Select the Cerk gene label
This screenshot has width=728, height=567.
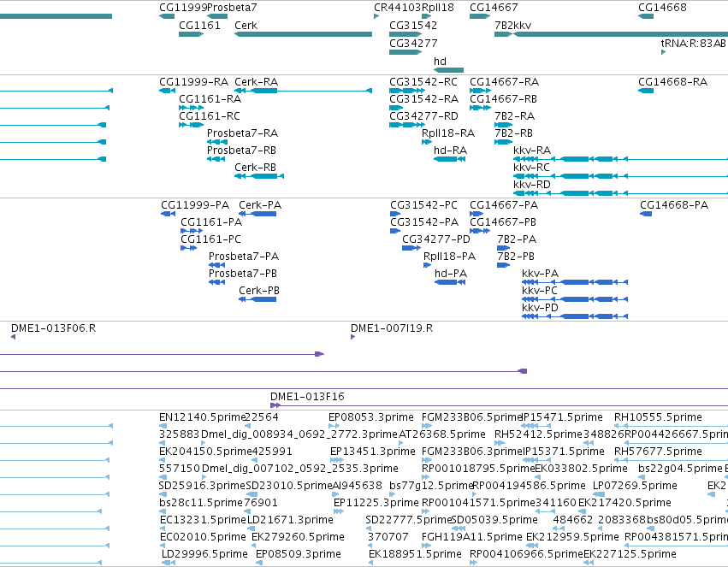pyautogui.click(x=246, y=26)
